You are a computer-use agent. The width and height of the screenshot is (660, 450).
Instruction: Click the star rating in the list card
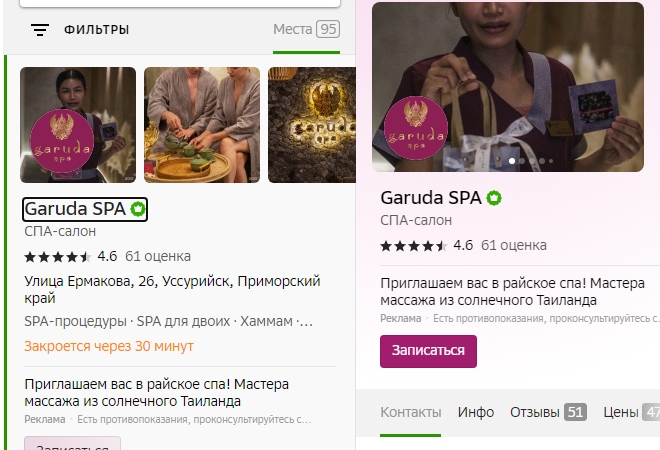58,256
